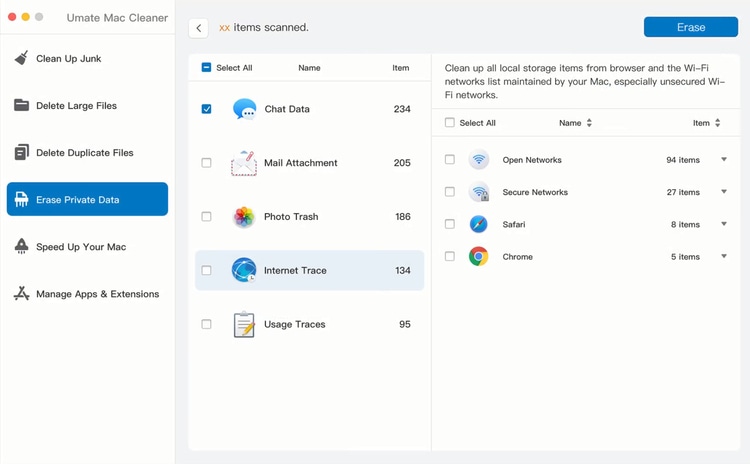Viewport: 750px width, 464px height.
Task: Sort right panel by Item column
Action: [x=706, y=123]
